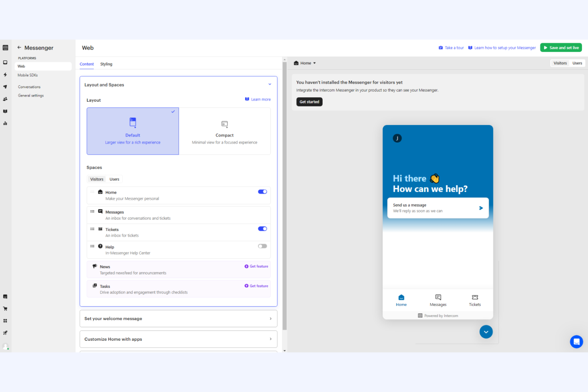Image resolution: width=588 pixels, height=392 pixels.
Task: Open Learn how to setup your Messenger
Action: (505, 47)
